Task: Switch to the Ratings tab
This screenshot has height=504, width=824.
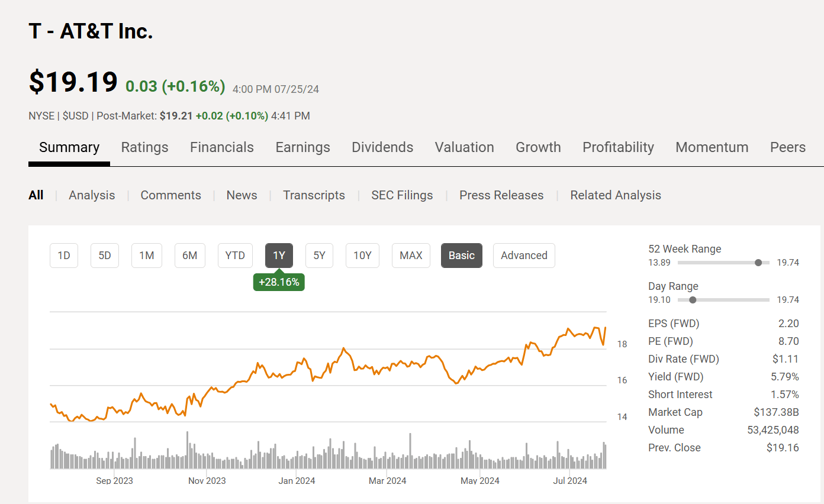Action: pyautogui.click(x=144, y=147)
